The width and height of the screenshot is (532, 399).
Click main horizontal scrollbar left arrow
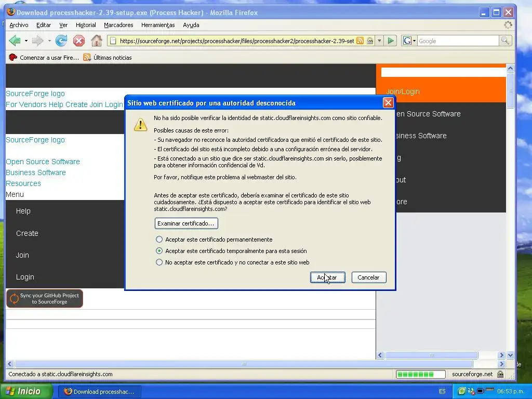pos(9,364)
